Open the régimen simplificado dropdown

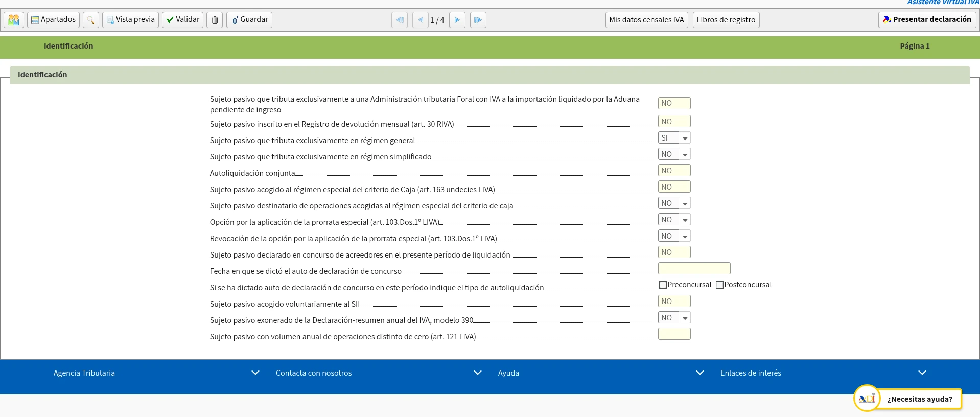tap(685, 154)
